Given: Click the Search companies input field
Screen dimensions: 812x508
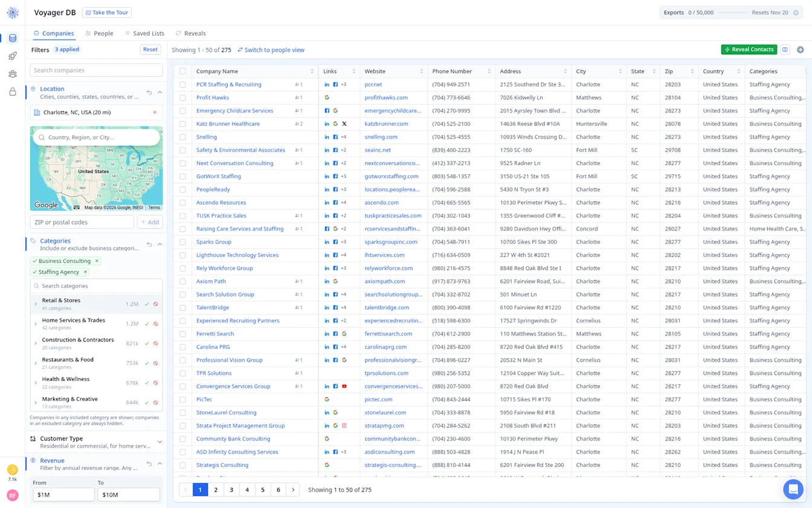Looking at the screenshot, I should pos(96,70).
